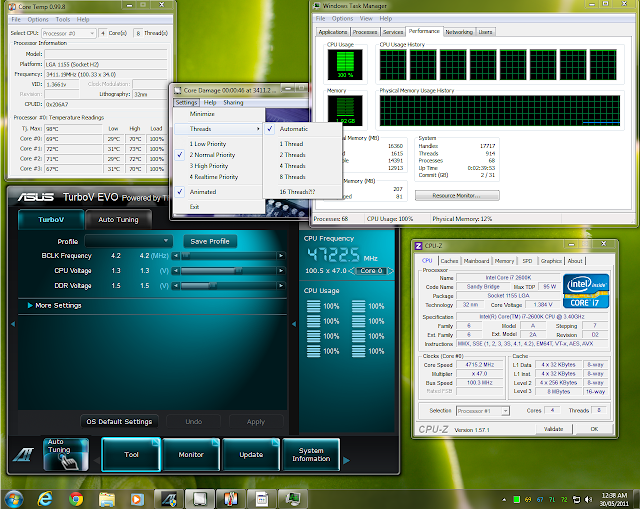Open Windows Media Player taskbar icon
This screenshot has height=512, width=640.
pyautogui.click(x=138, y=498)
